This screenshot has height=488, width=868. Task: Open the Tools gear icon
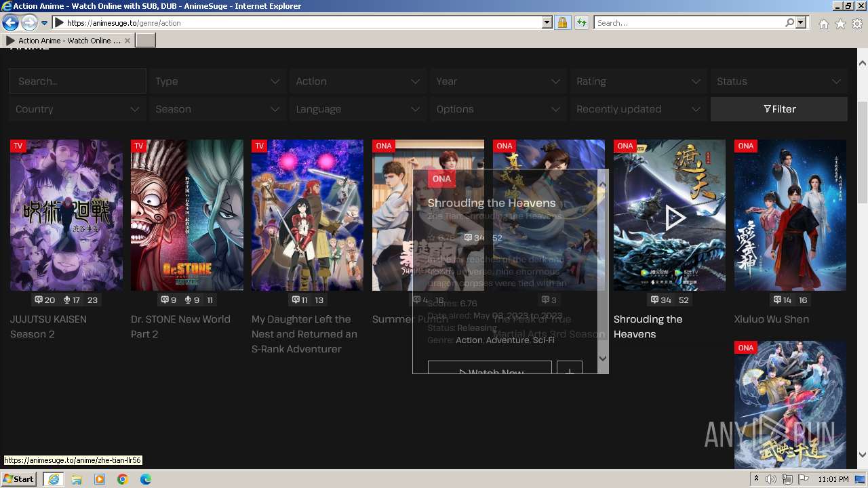point(857,24)
